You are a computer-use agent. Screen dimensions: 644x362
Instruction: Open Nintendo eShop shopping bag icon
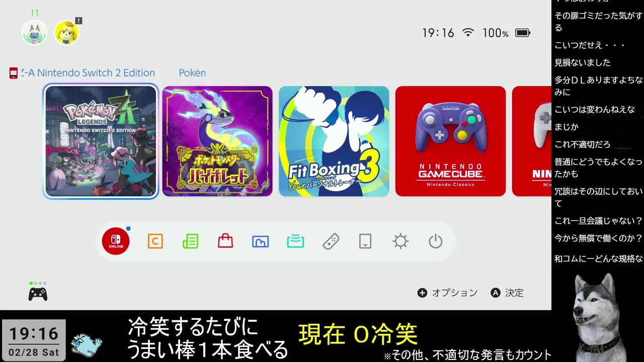(225, 241)
